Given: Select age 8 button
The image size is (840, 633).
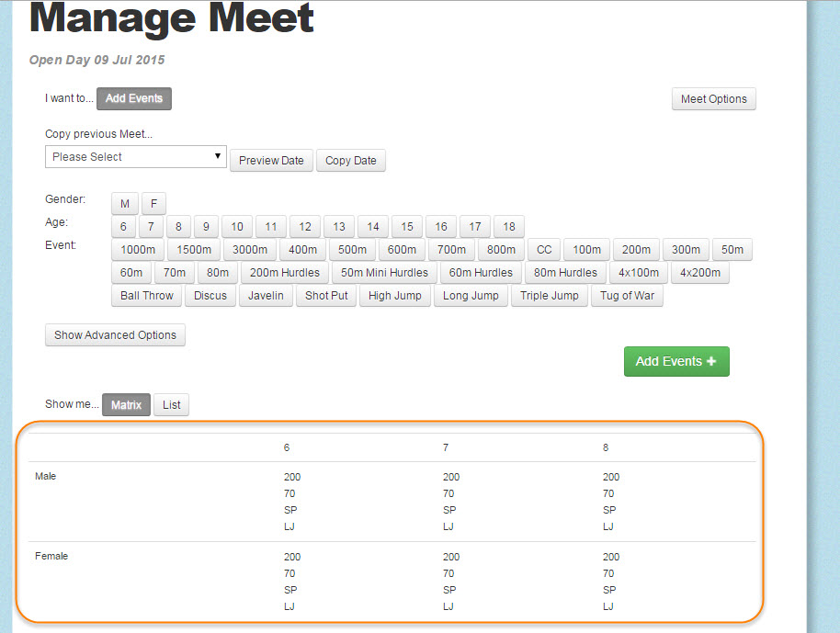Looking at the screenshot, I should pyautogui.click(x=178, y=227).
